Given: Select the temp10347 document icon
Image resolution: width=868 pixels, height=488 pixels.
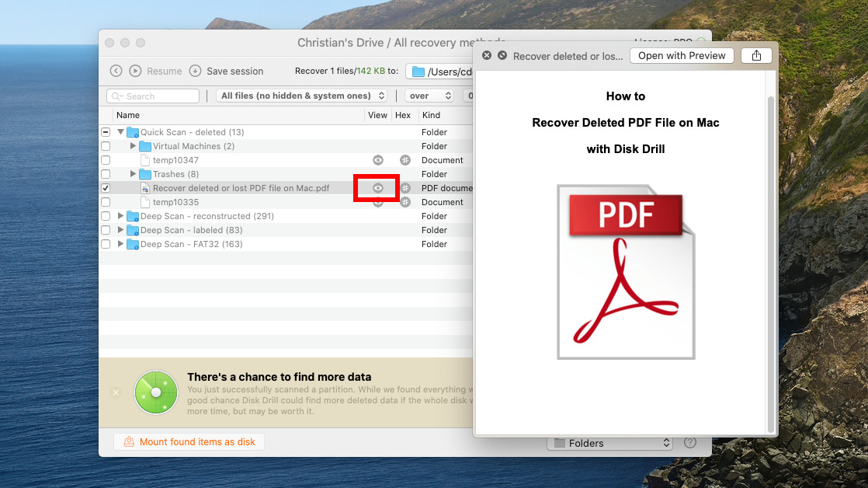Looking at the screenshot, I should tap(145, 160).
